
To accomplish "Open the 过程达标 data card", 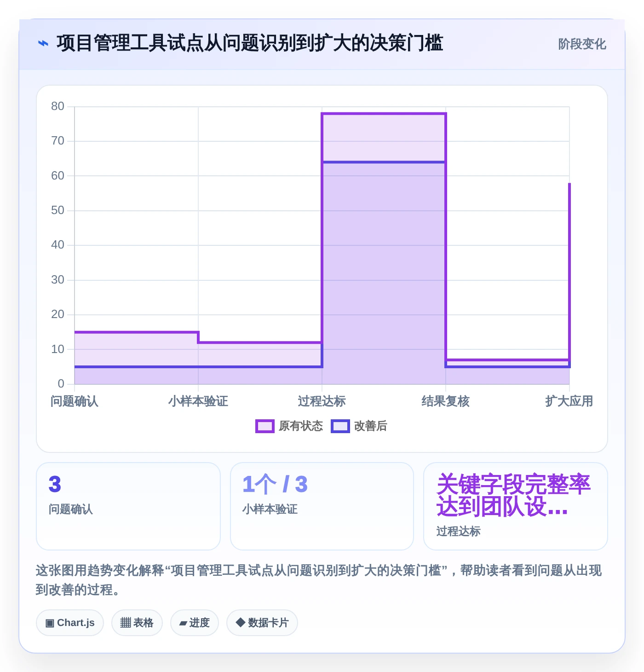I will coord(516,506).
